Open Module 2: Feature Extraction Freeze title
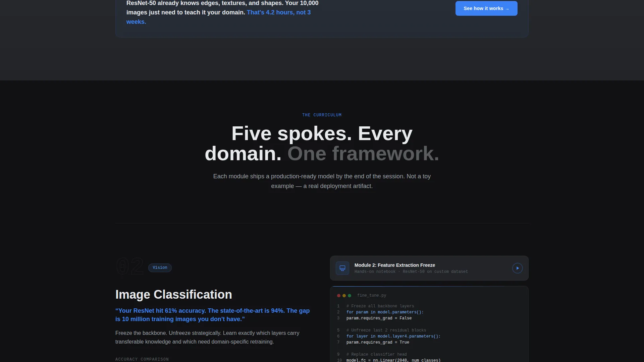Screen dimensions: 644x362 tap(395, 265)
